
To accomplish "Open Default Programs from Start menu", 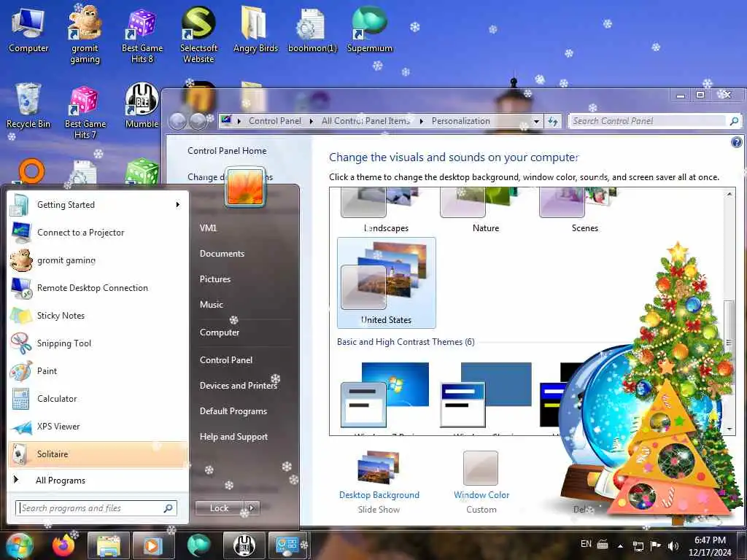I will (233, 411).
